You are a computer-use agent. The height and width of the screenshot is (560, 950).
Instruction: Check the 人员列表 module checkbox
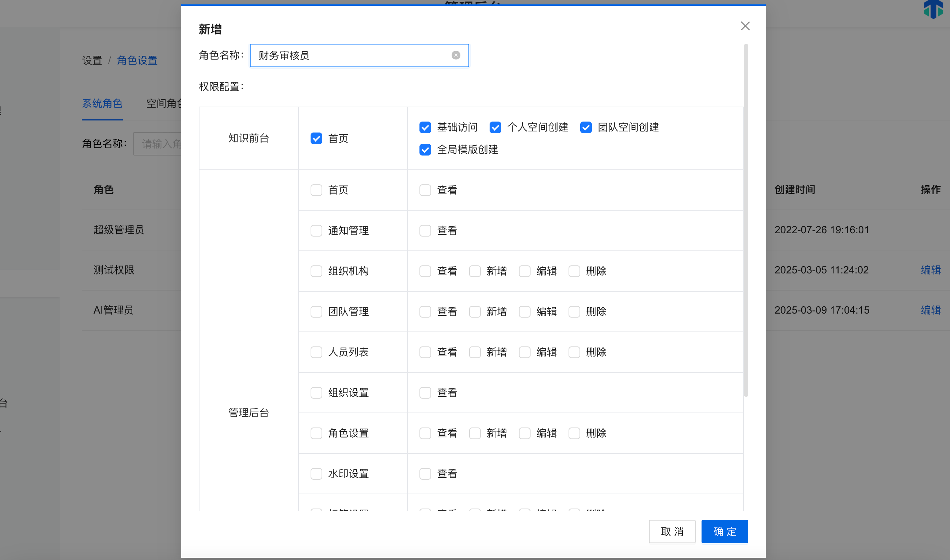tap(316, 352)
